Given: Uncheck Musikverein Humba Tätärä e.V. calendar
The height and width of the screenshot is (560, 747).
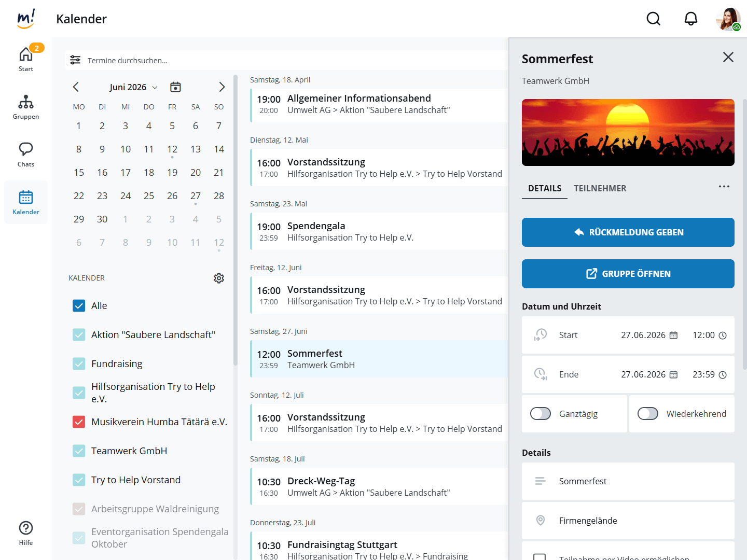Looking at the screenshot, I should click(79, 422).
